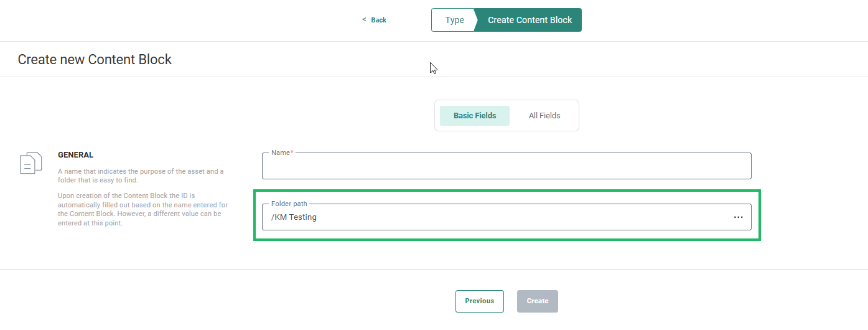
Task: Click the Previous button
Action: click(479, 301)
